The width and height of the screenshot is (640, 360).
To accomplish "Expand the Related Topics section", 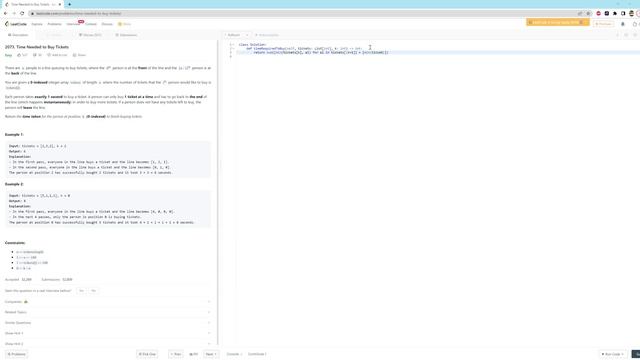I will (x=108, y=312).
